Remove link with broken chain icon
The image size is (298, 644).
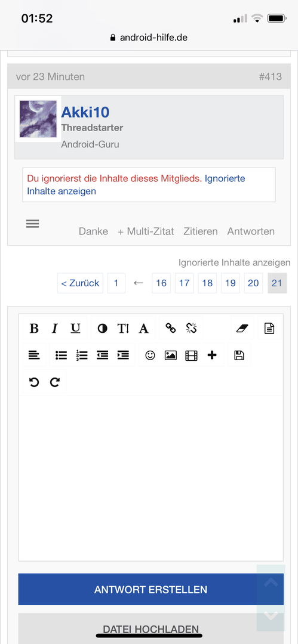click(x=191, y=328)
